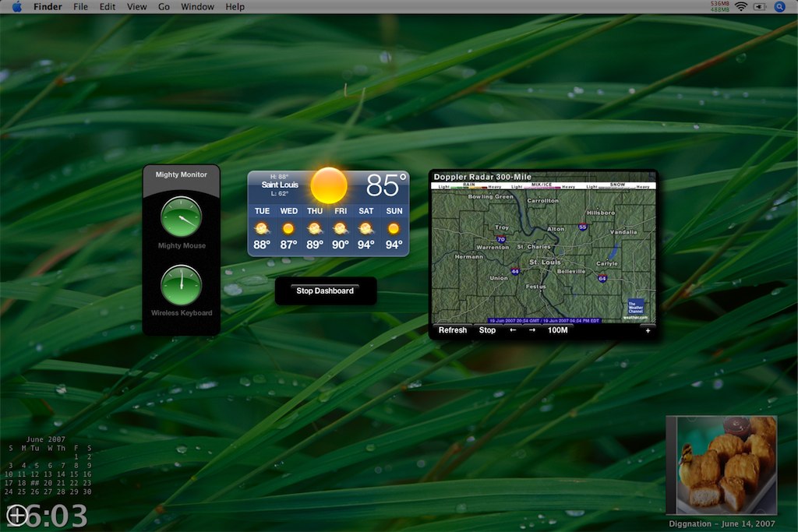The height and width of the screenshot is (532, 798).
Task: Click the Interstate 55 shield on radar map
Action: 583,227
